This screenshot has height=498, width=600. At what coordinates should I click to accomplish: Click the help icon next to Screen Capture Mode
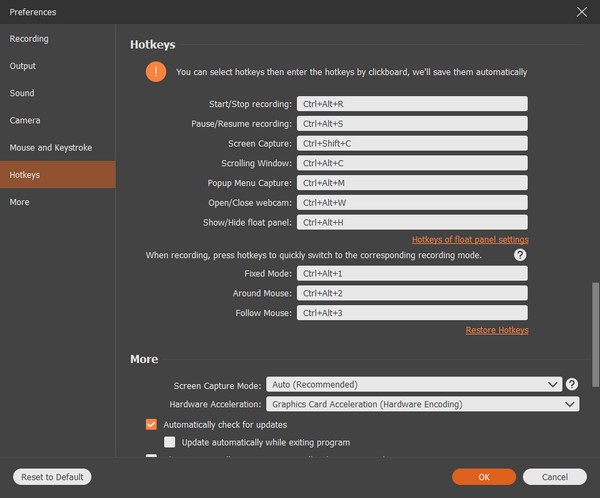(x=572, y=384)
